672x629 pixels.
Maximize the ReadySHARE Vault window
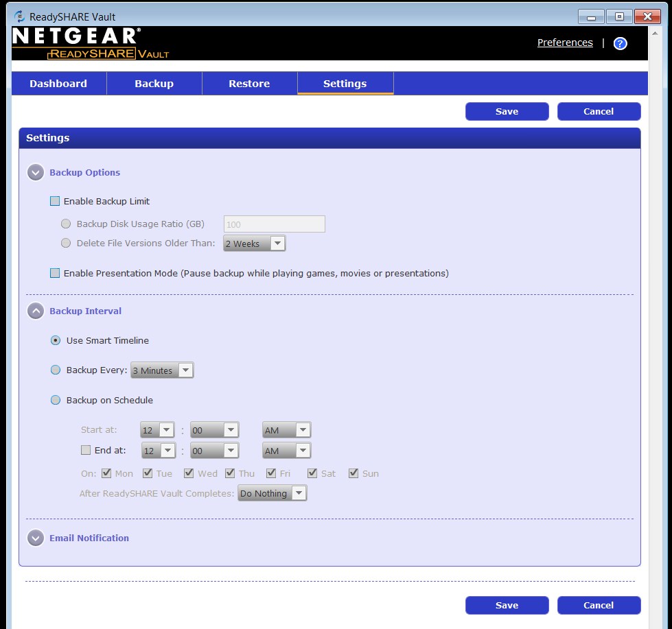619,16
